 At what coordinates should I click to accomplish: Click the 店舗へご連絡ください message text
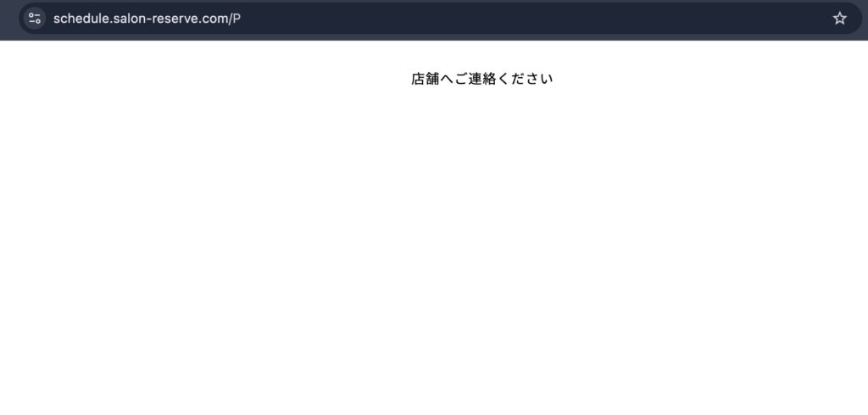[481, 79]
